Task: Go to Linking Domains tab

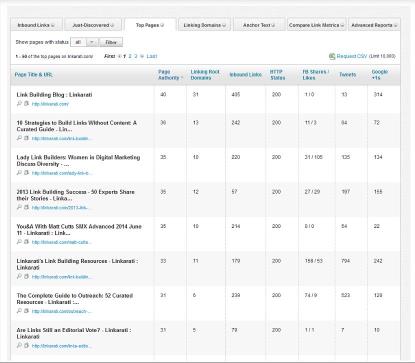Action: click(204, 25)
